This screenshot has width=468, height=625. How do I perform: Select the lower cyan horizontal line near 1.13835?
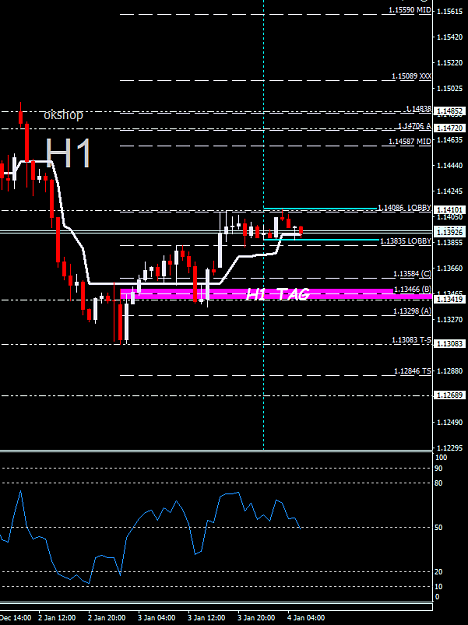pos(321,240)
